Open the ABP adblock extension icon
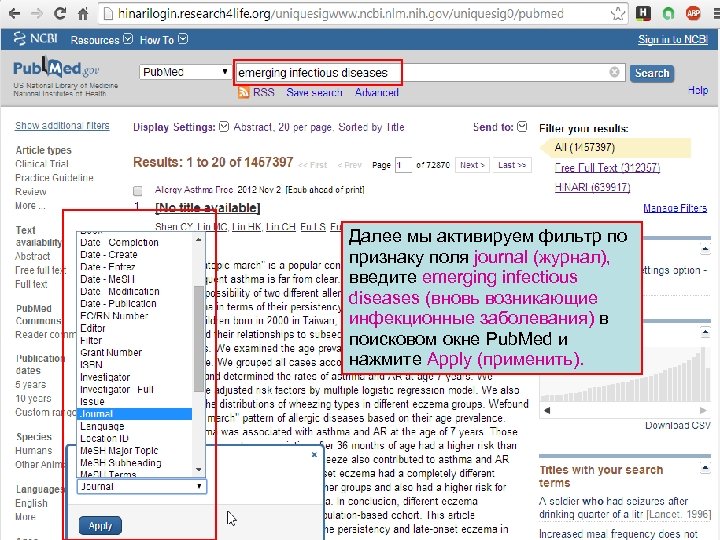 (693, 13)
